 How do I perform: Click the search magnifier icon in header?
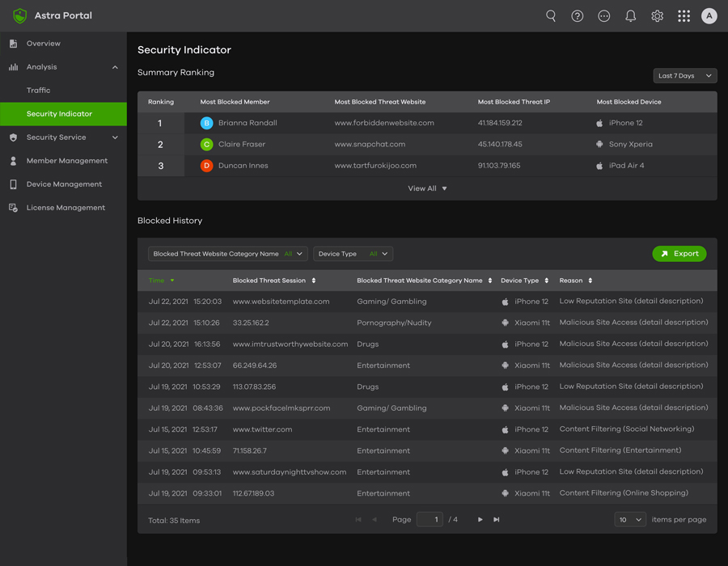[x=551, y=16]
